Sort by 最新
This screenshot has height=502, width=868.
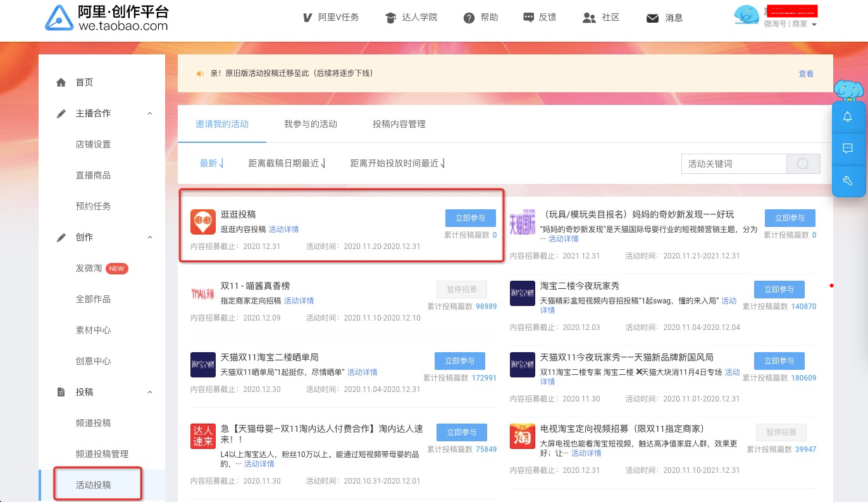coord(212,163)
